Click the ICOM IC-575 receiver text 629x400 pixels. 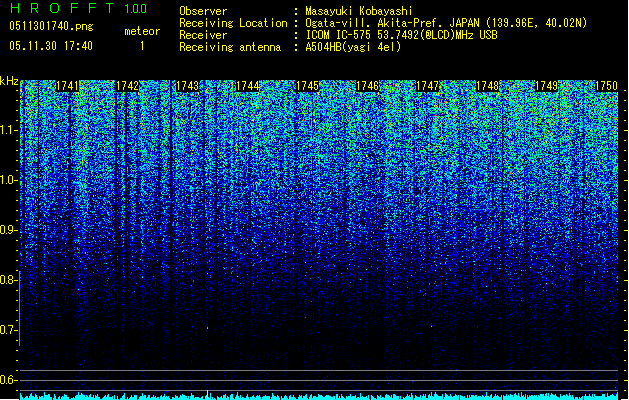tap(402, 35)
